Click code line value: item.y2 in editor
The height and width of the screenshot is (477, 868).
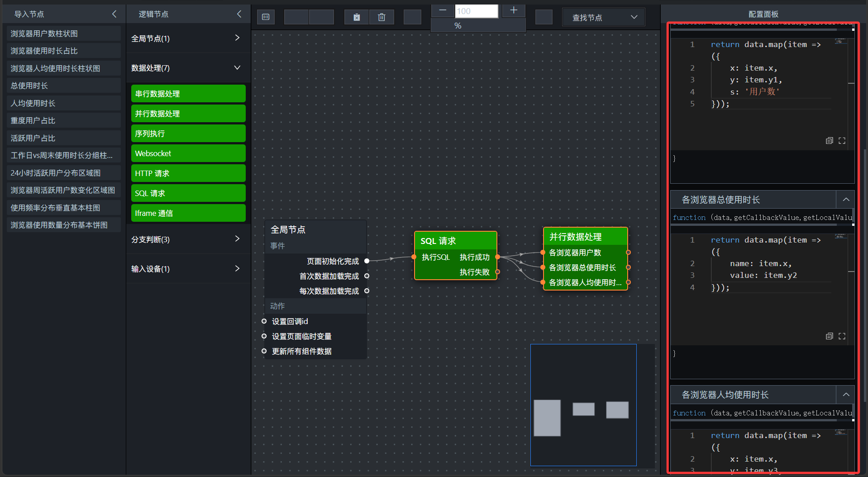(x=763, y=275)
